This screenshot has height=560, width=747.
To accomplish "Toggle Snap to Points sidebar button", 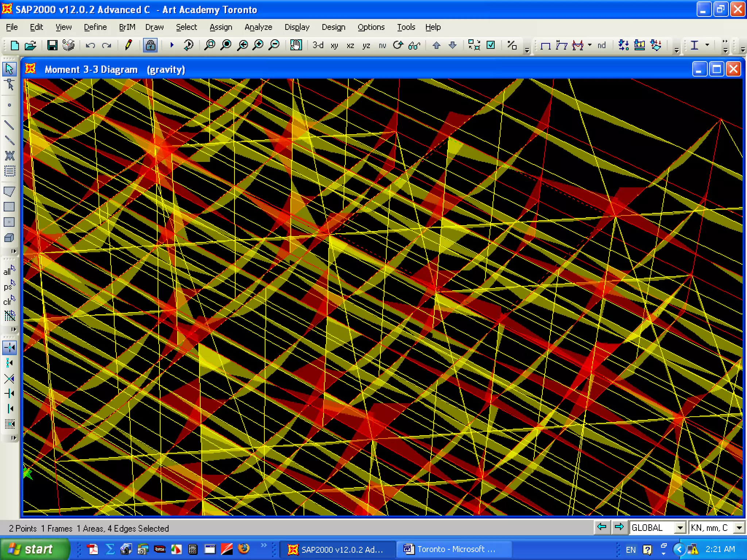I will [9, 347].
